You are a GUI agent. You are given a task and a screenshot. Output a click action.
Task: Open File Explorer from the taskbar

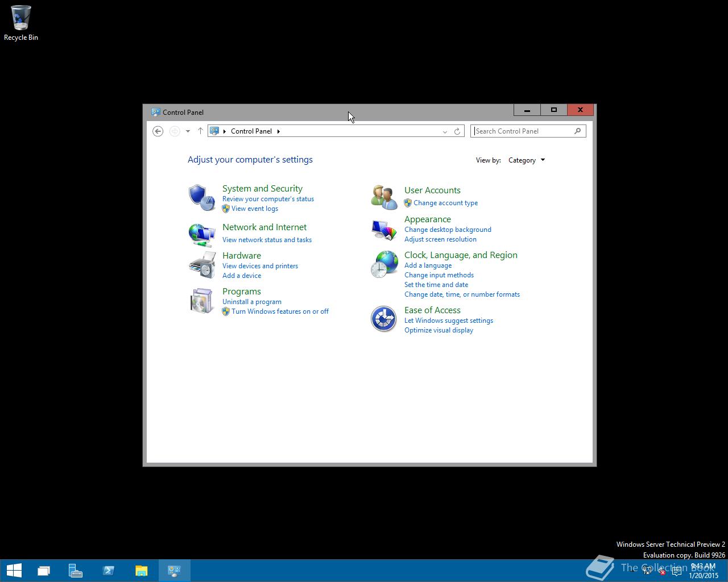(141, 571)
